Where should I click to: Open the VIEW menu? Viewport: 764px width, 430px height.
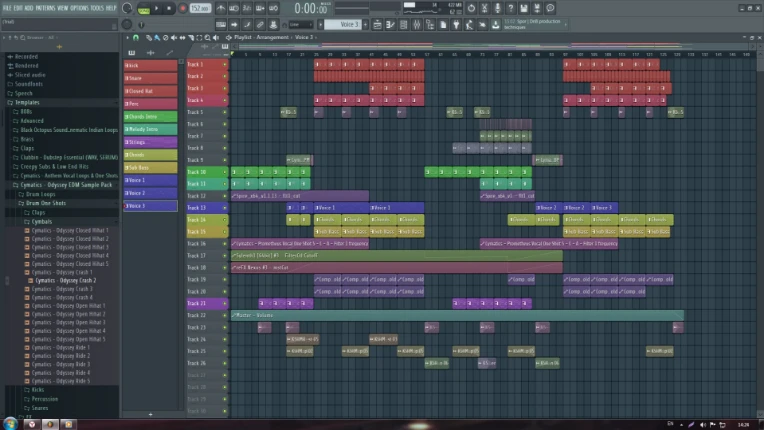point(62,8)
